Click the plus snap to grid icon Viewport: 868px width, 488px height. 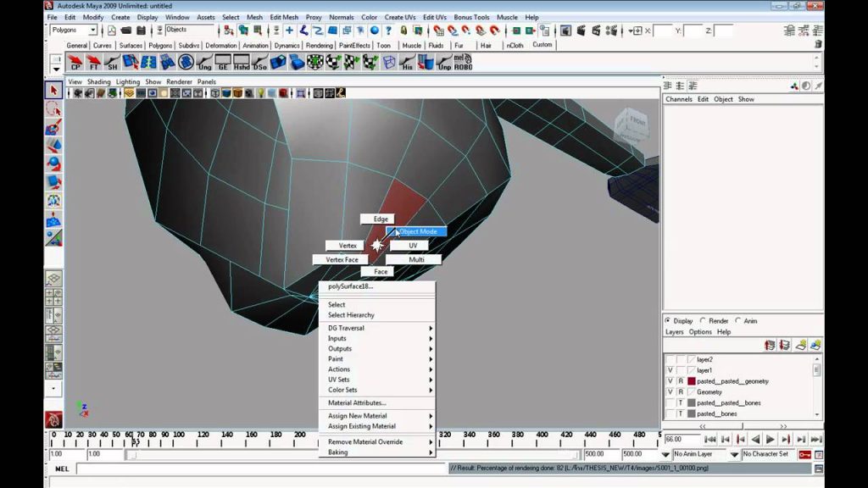289,30
